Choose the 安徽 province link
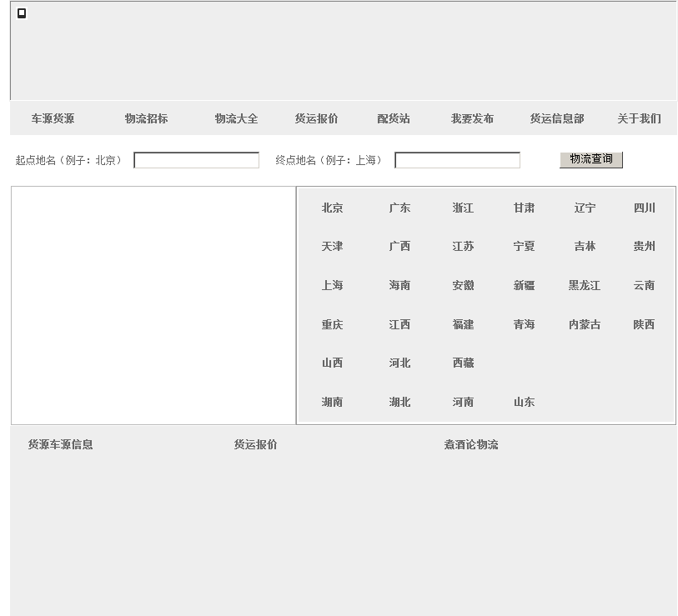The height and width of the screenshot is (616, 678). [x=463, y=285]
